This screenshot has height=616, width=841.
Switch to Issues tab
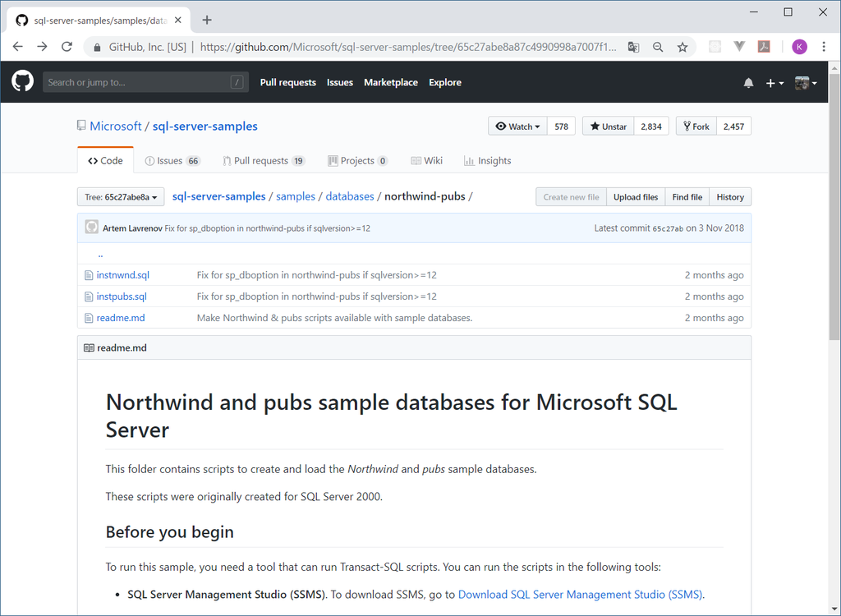(172, 160)
